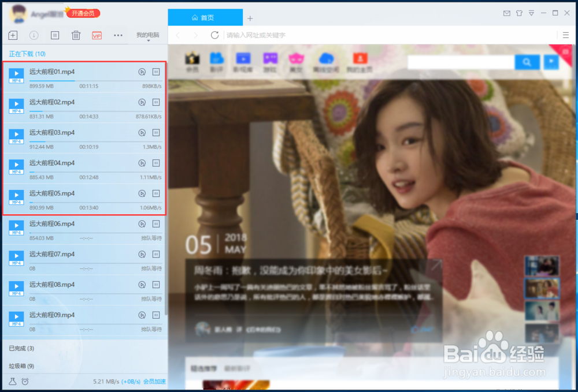The image size is (578, 392).
Task: Click the flask lab icon in status bar
Action: [x=13, y=382]
